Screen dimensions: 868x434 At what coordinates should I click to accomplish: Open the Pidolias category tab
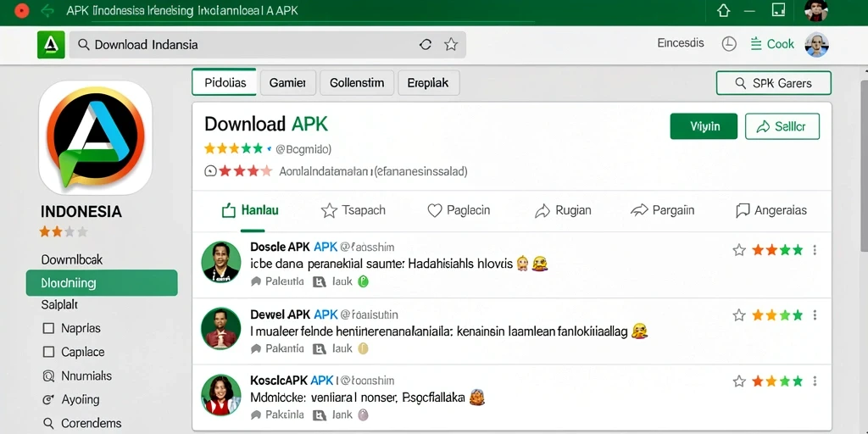(x=224, y=83)
